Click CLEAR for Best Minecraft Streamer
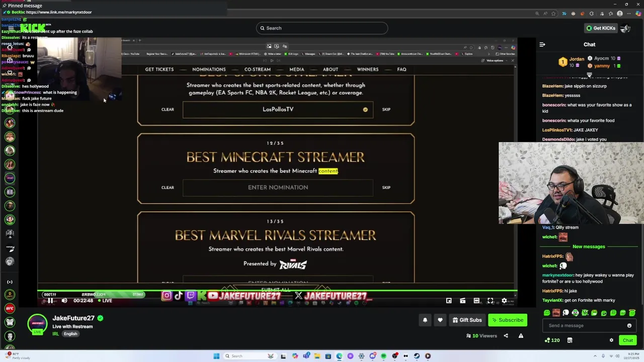The height and width of the screenshot is (362, 644). [x=168, y=188]
